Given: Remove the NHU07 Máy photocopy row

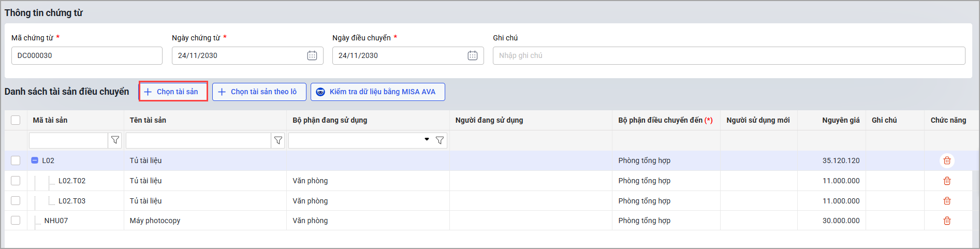Looking at the screenshot, I should tap(947, 221).
